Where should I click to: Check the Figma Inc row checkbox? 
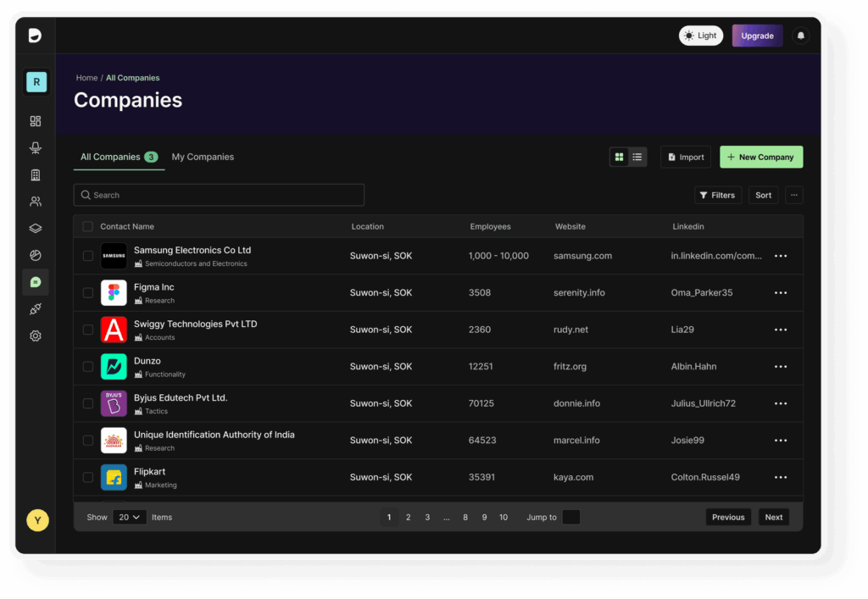click(87, 292)
